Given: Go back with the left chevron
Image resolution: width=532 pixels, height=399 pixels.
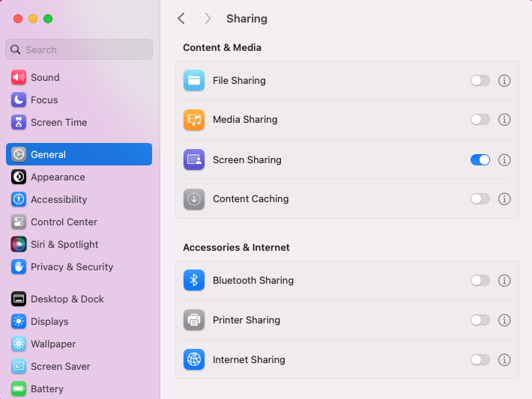Looking at the screenshot, I should coord(181,18).
